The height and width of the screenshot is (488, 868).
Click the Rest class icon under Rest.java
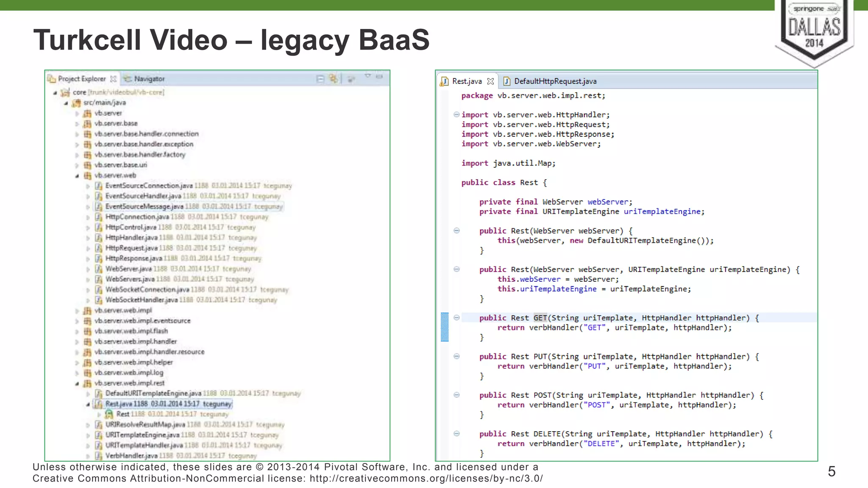pos(109,414)
